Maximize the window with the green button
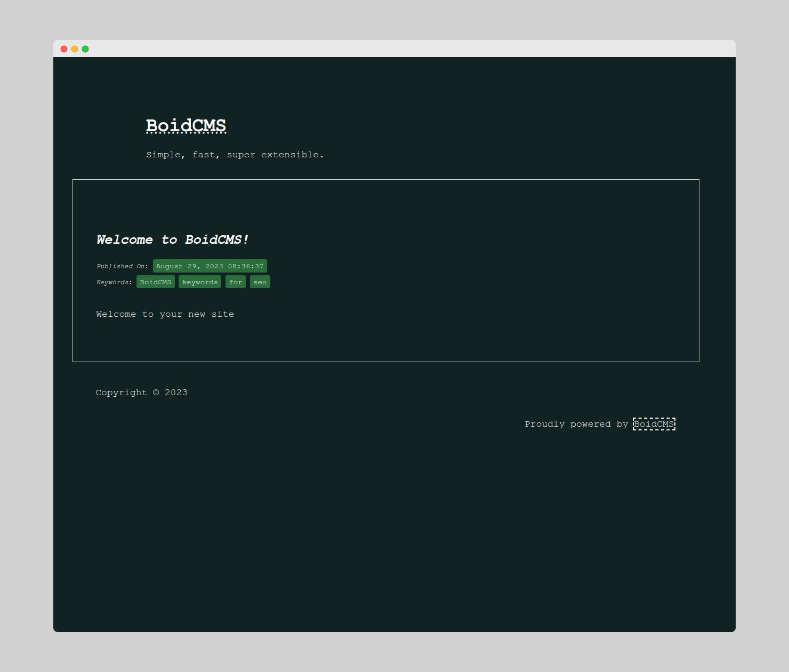The image size is (789, 672). pyautogui.click(x=85, y=49)
